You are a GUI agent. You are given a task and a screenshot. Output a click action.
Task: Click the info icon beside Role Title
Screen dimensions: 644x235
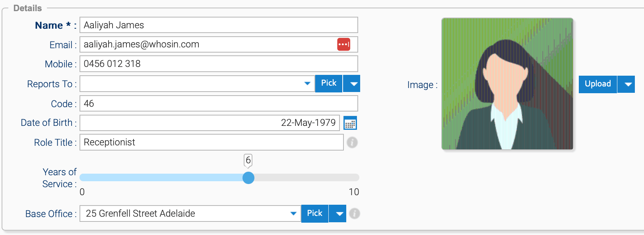tap(352, 142)
